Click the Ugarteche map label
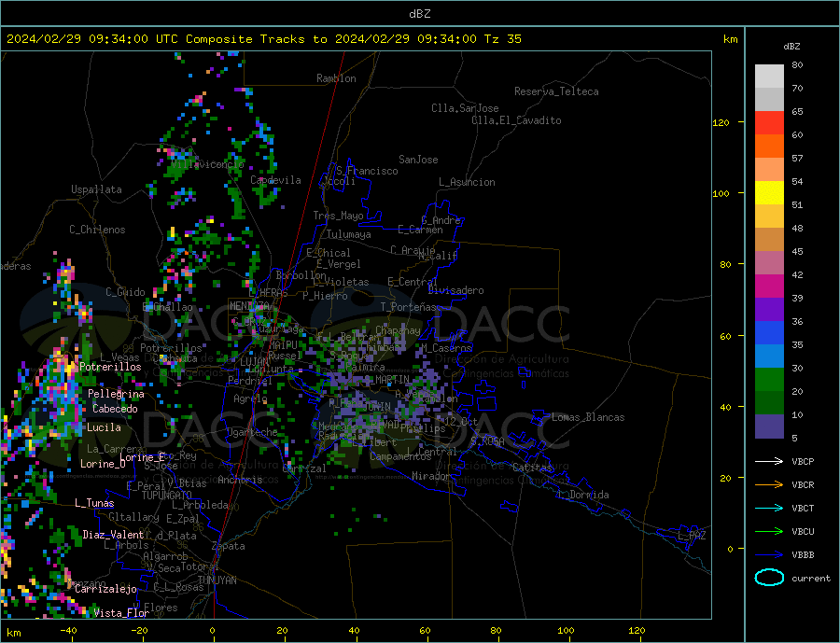This screenshot has height=643, width=840. [x=252, y=432]
